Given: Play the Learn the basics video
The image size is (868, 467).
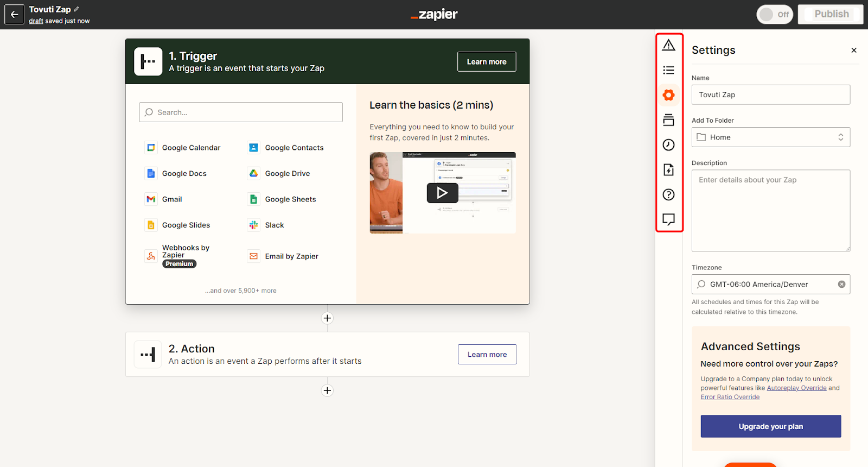Looking at the screenshot, I should 442,193.
